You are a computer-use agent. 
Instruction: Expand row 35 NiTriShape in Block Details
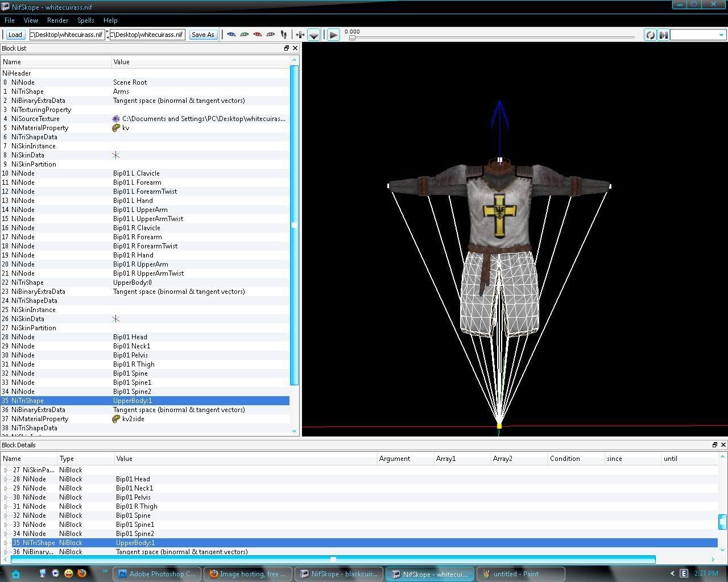(x=6, y=543)
